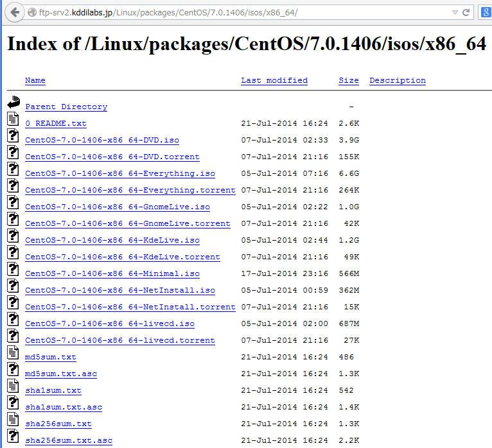Download CentOS-7.0-1406-x86_64-Minimal.iso
This screenshot has width=492, height=448.
[x=112, y=273]
